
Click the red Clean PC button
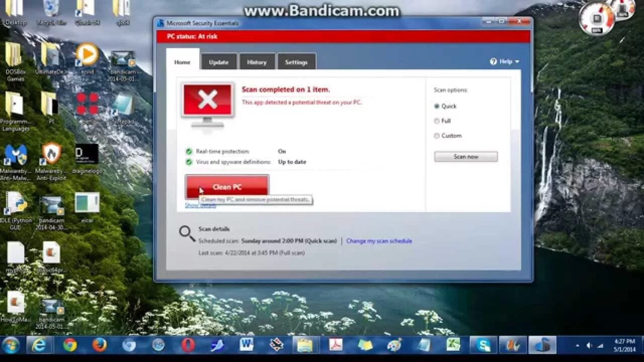[x=227, y=187]
